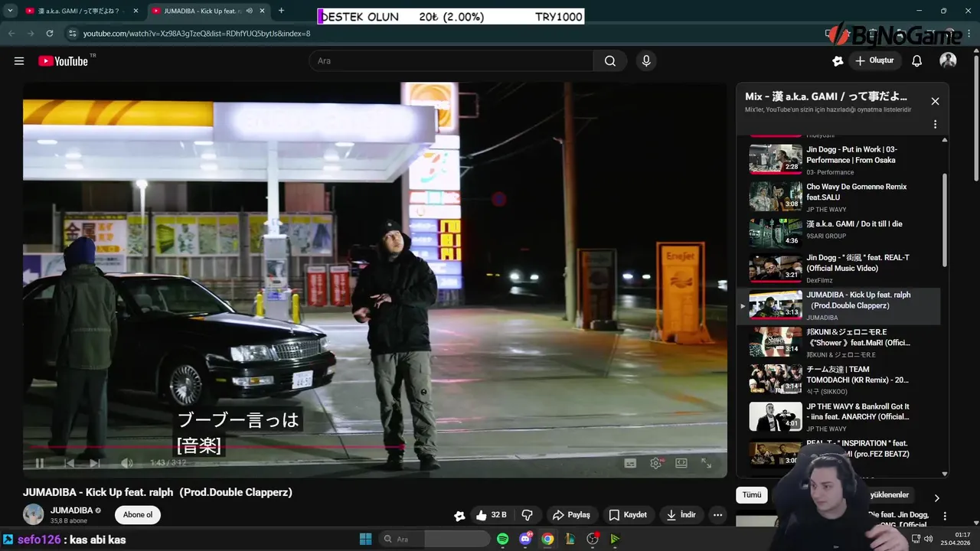Image resolution: width=980 pixels, height=551 pixels.
Task: Mute the tab via its speaker icon
Action: click(x=249, y=11)
